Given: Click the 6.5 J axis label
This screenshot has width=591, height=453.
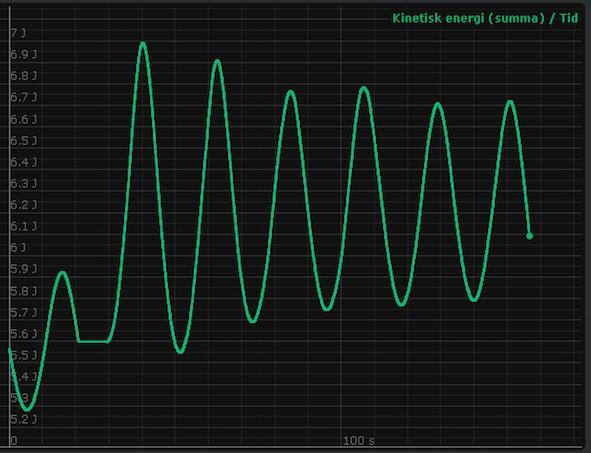Looking at the screenshot, I should pos(24,141).
